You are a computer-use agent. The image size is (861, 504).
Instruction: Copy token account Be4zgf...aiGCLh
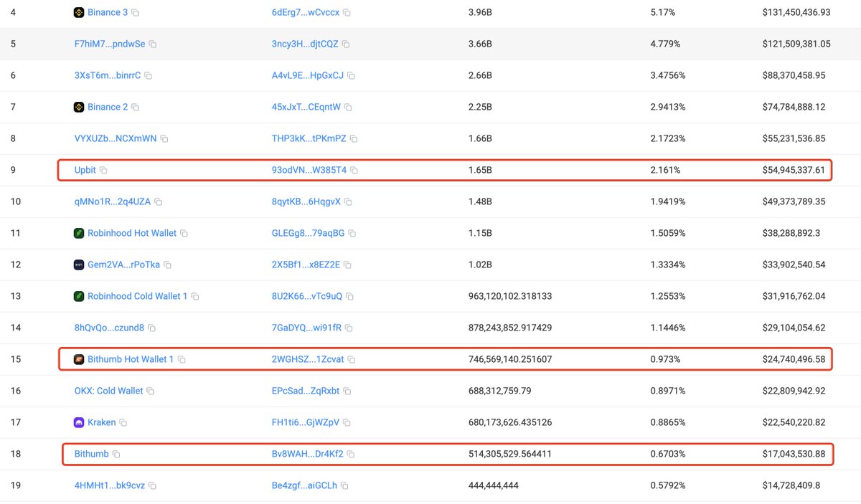coord(344,486)
